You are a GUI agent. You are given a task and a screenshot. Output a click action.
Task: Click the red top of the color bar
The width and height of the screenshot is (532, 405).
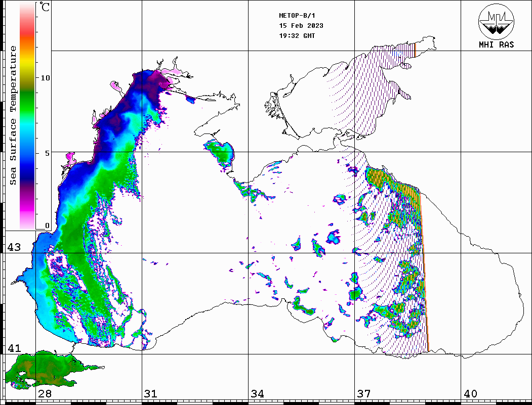[27, 30]
